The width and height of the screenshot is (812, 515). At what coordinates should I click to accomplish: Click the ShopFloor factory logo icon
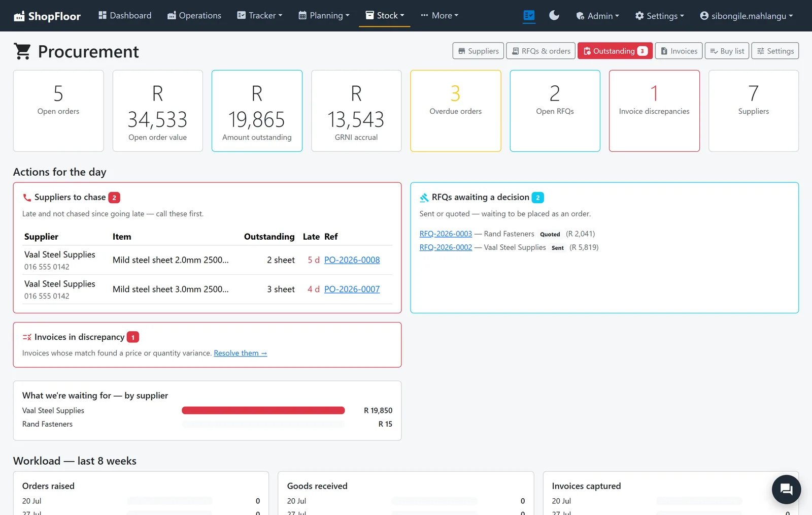pos(19,16)
